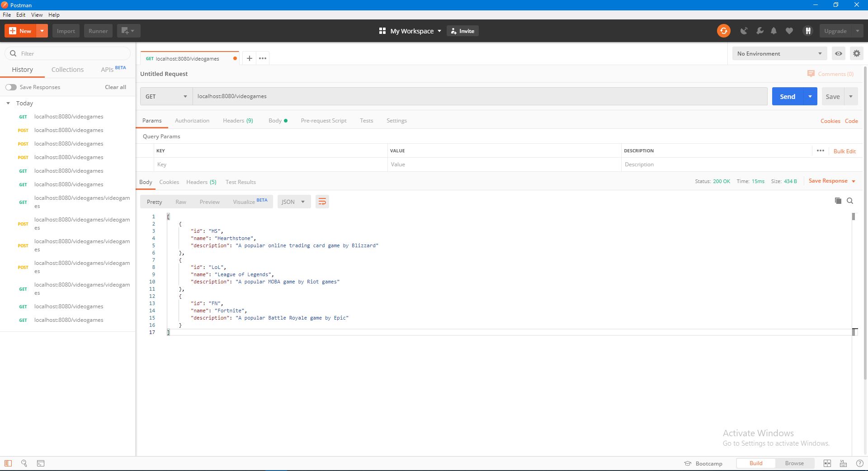Switch to Raw response view
868x471 pixels.
[x=181, y=202]
